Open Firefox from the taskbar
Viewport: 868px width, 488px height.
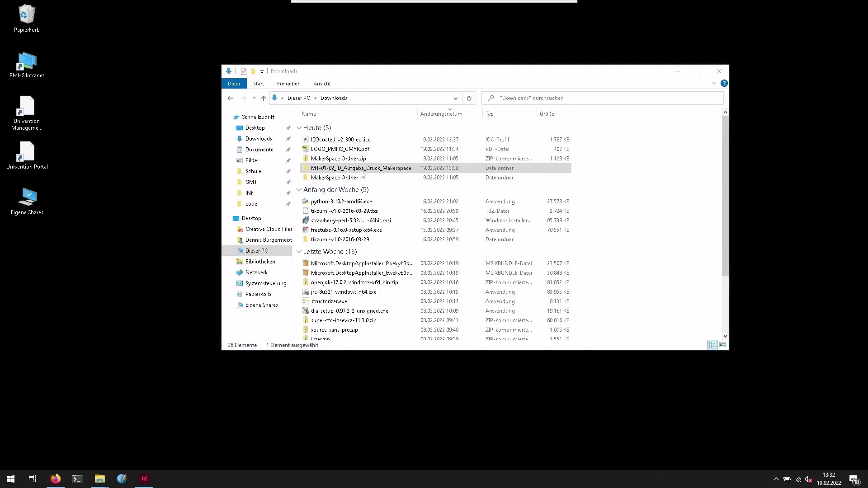click(x=55, y=479)
